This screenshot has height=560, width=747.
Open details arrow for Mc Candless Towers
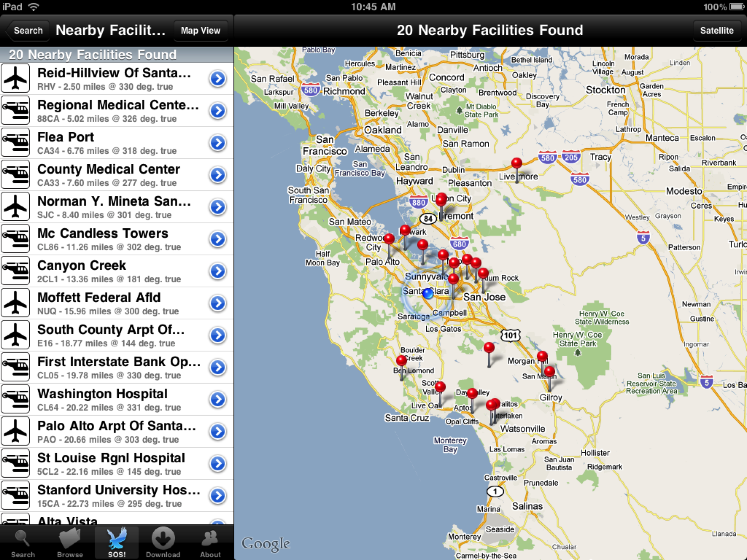click(218, 239)
